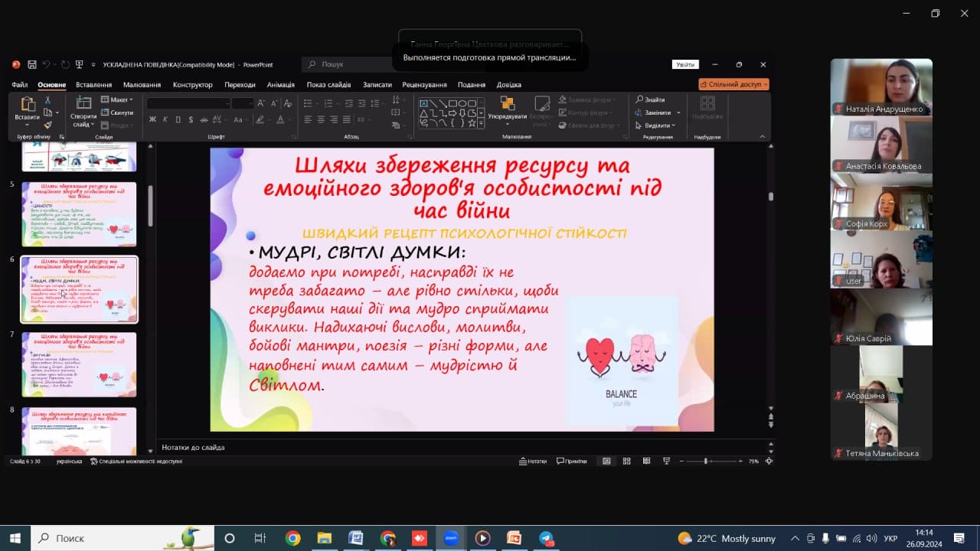This screenshot has height=551, width=980.
Task: Click the Save icon in the title bar
Action: coord(32,64)
